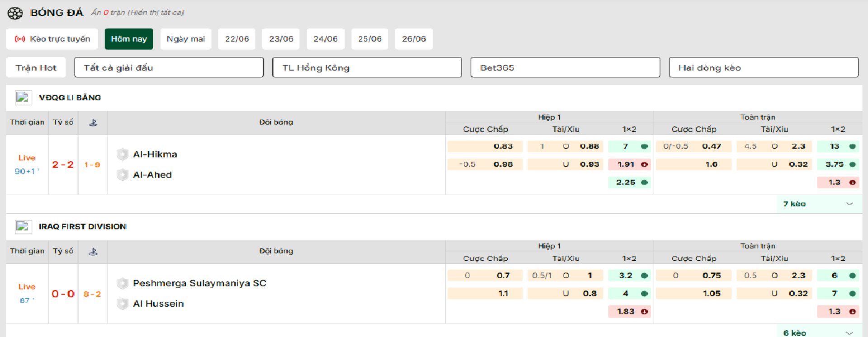The width and height of the screenshot is (868, 337).
Task: Open the Tất cả giải đấu dropdown
Action: click(169, 68)
